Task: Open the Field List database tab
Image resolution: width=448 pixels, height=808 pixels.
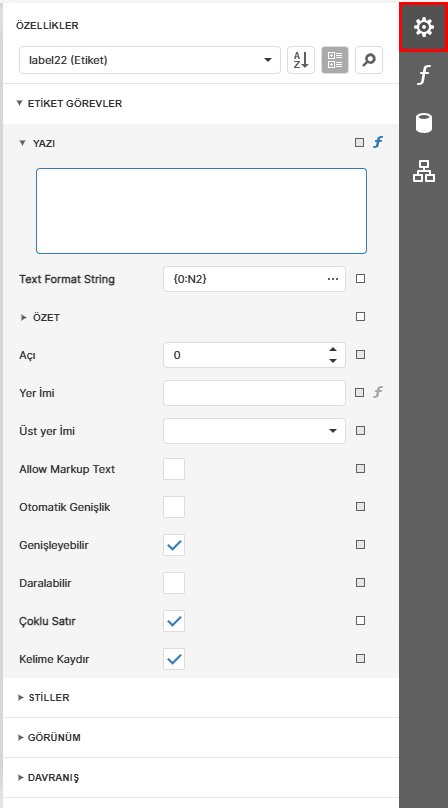Action: coord(423,123)
